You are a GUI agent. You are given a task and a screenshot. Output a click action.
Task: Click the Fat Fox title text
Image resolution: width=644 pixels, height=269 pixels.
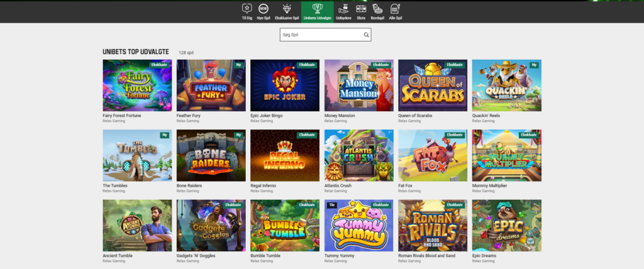[x=406, y=185]
